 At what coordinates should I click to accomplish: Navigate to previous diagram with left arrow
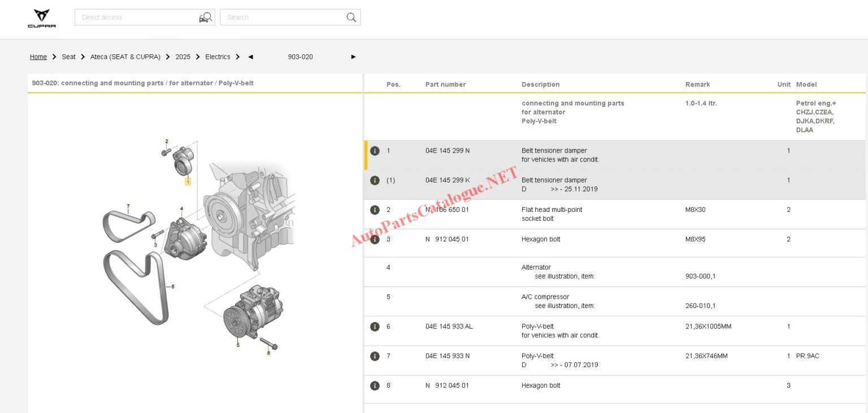(250, 56)
